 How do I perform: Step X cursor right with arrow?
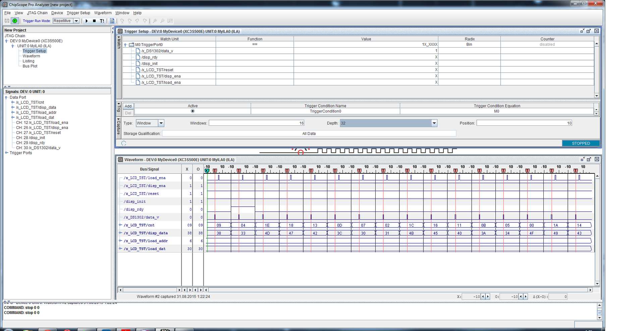(x=488, y=296)
